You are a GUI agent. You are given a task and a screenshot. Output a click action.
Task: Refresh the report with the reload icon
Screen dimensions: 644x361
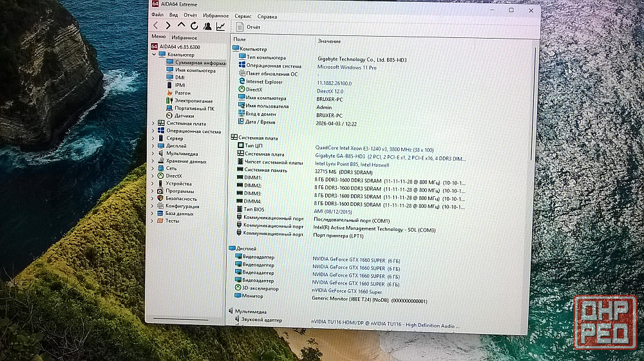tap(194, 26)
